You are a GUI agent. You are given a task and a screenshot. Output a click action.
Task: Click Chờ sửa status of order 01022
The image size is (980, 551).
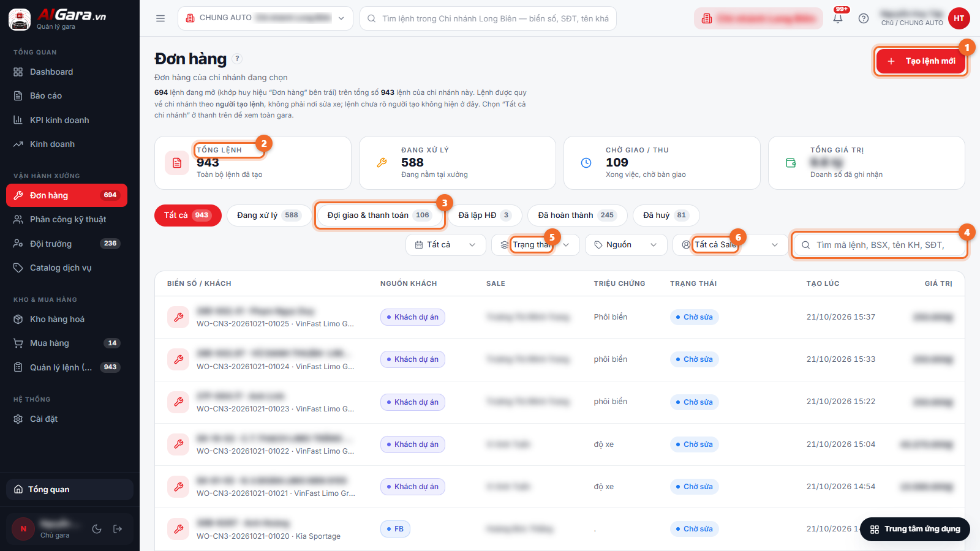tap(694, 444)
